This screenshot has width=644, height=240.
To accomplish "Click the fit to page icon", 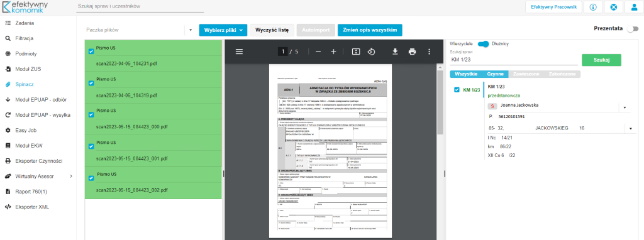I will [356, 52].
